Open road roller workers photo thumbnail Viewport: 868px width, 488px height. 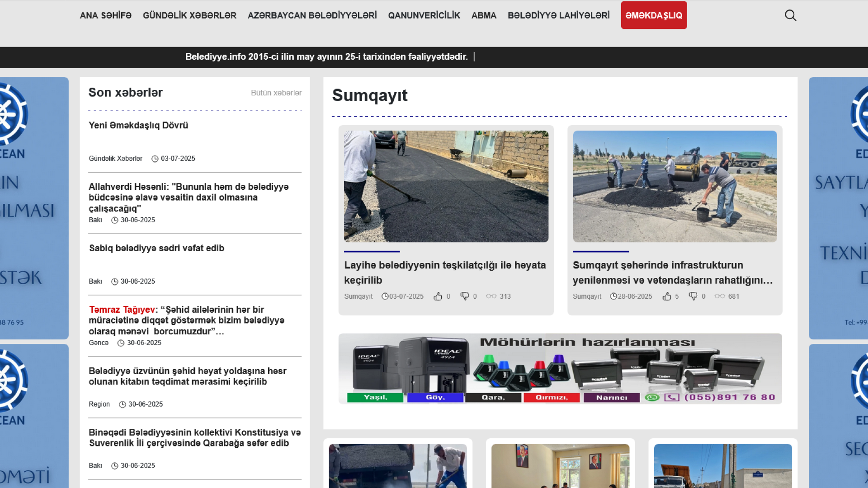pyautogui.click(x=675, y=186)
